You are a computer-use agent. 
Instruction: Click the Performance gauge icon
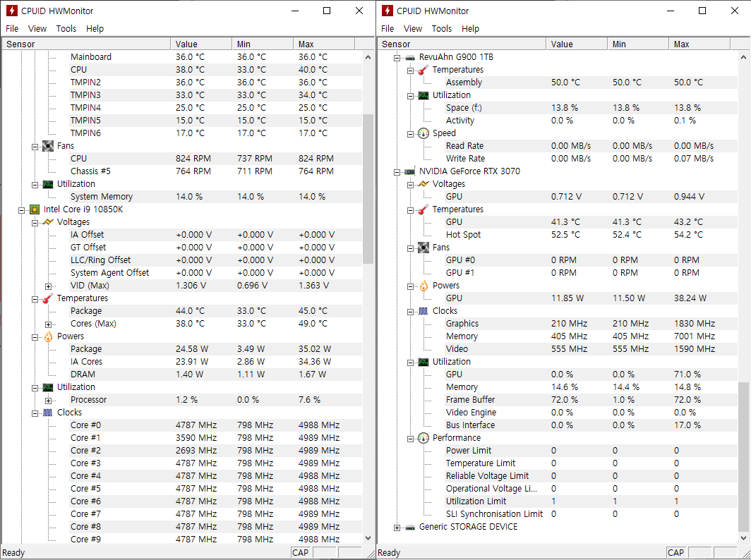(x=423, y=438)
